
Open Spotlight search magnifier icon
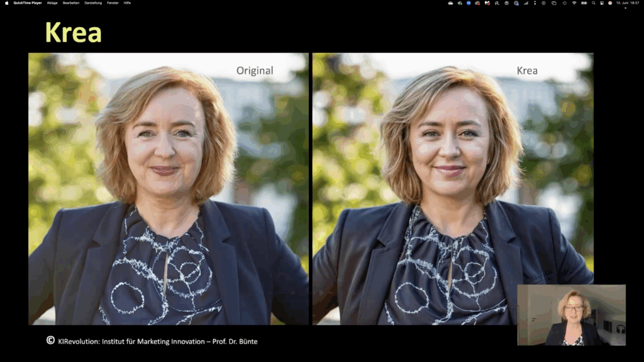pyautogui.click(x=594, y=3)
